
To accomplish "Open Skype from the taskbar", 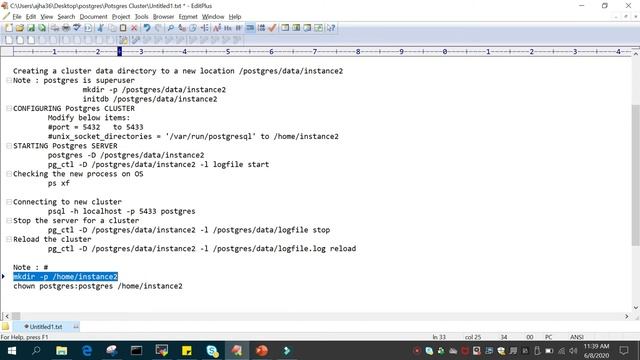I will pyautogui.click(x=212, y=351).
